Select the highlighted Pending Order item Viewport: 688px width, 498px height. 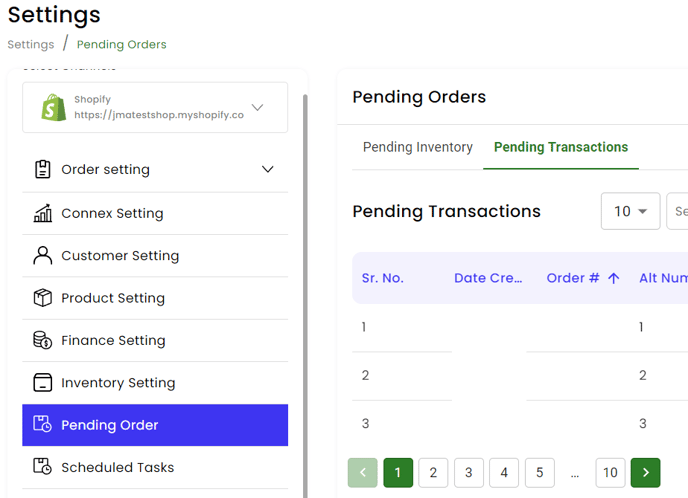click(155, 425)
